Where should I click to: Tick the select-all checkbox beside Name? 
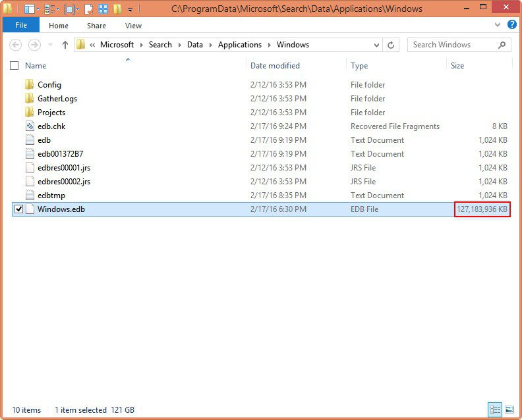(x=14, y=66)
